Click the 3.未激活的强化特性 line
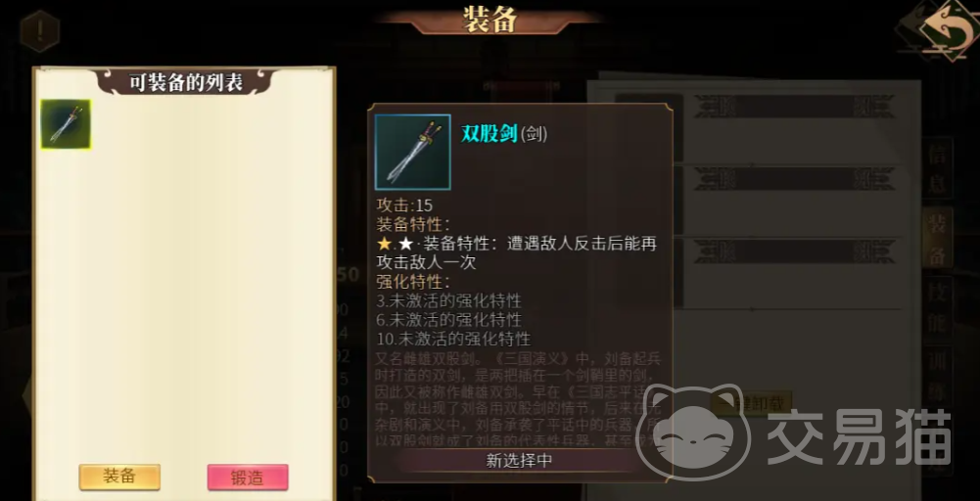Image resolution: width=980 pixels, height=501 pixels. click(448, 300)
